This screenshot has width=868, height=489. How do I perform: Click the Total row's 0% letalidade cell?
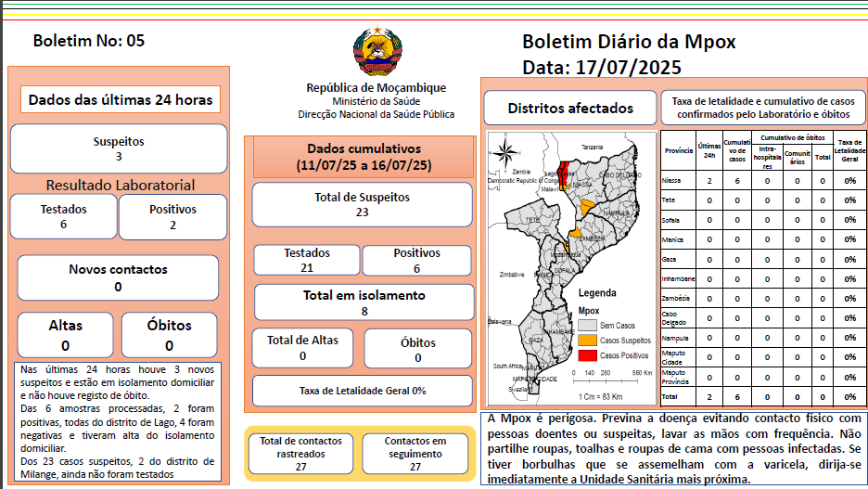click(849, 396)
